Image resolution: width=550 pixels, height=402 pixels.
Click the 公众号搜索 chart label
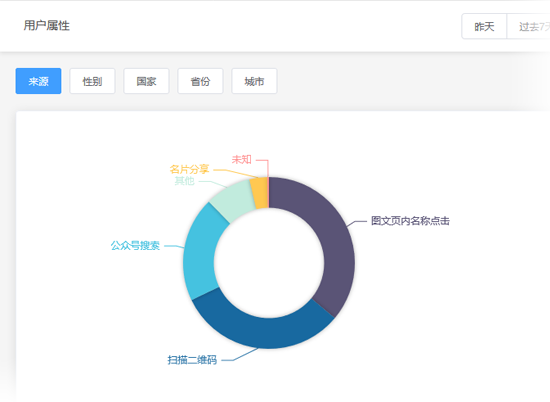[135, 245]
